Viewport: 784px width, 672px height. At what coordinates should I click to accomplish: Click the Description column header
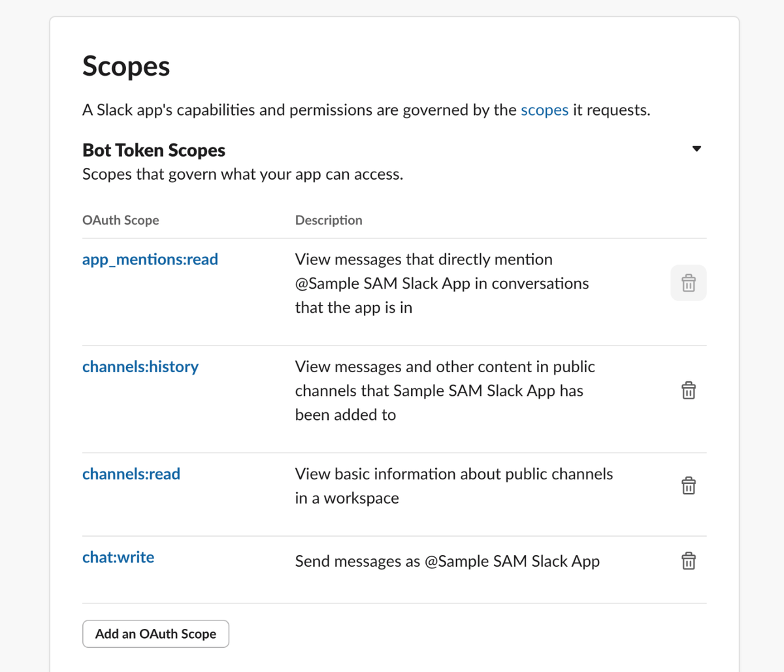click(x=329, y=220)
